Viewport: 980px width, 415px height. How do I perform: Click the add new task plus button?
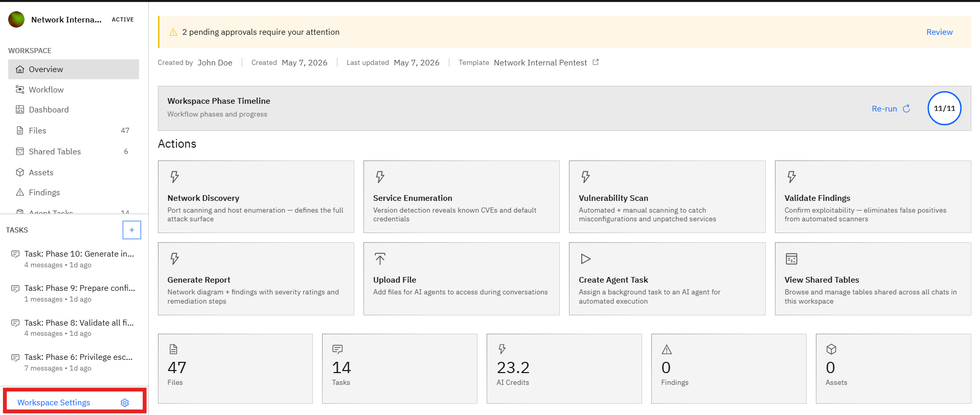point(132,230)
